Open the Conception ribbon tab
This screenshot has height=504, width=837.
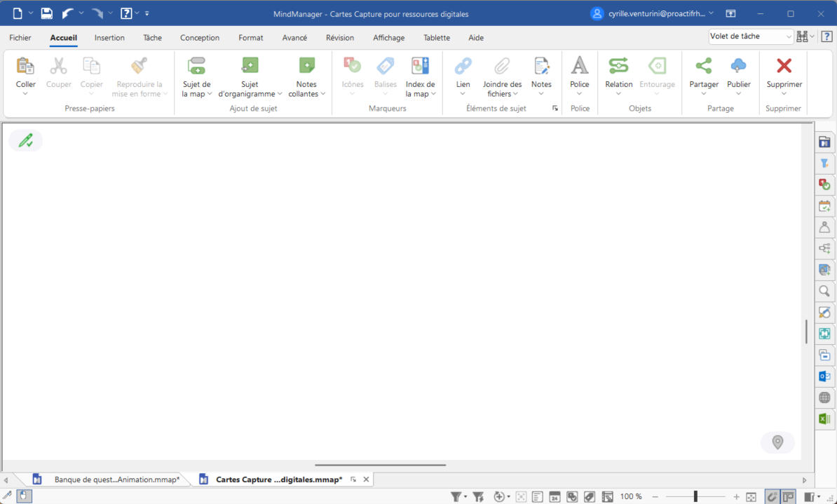point(200,38)
